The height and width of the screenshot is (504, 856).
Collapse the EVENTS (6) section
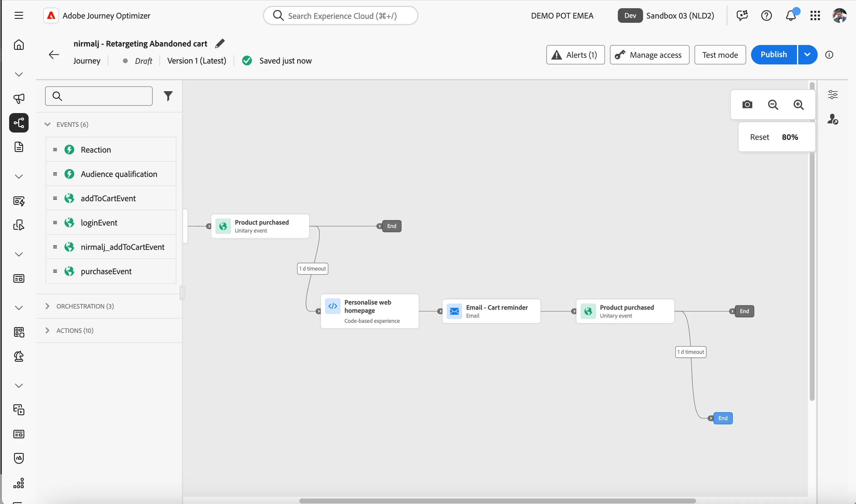pyautogui.click(x=47, y=124)
